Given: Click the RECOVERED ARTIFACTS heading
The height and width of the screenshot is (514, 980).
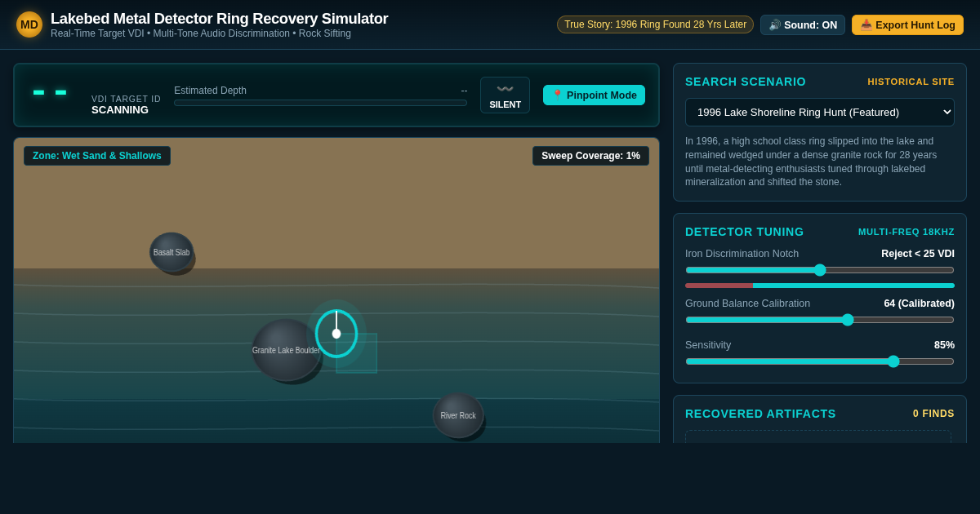Looking at the screenshot, I should tap(760, 414).
